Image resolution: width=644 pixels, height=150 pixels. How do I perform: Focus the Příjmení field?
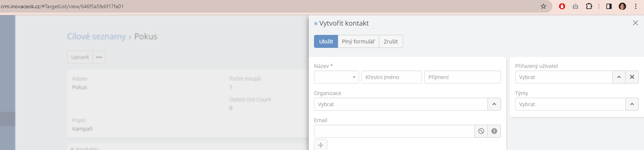463,77
